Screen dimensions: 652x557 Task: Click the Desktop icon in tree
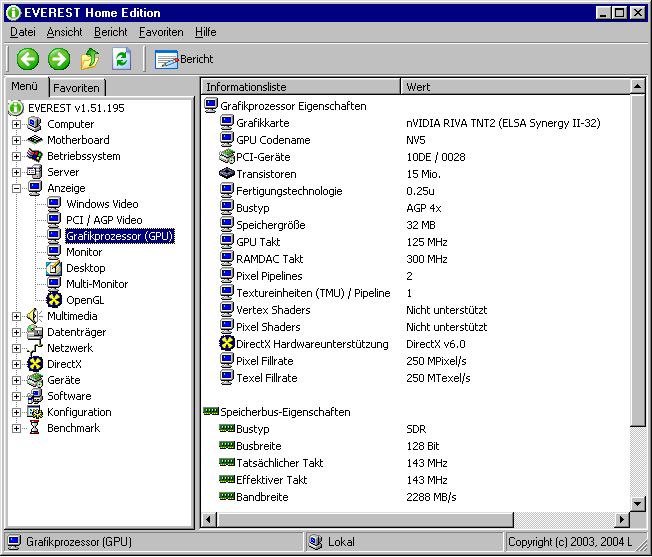(54, 268)
